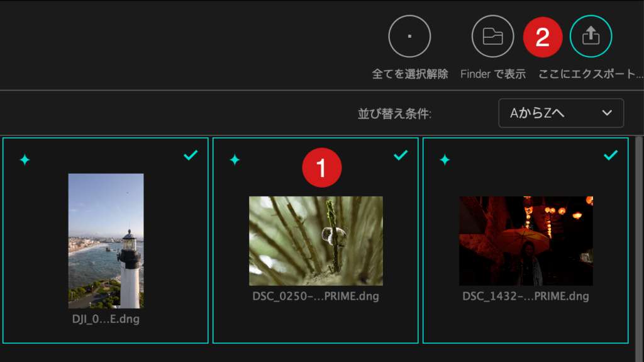Click sparkle icon on DSC_1432 tile
This screenshot has width=644, height=362.
click(x=445, y=160)
